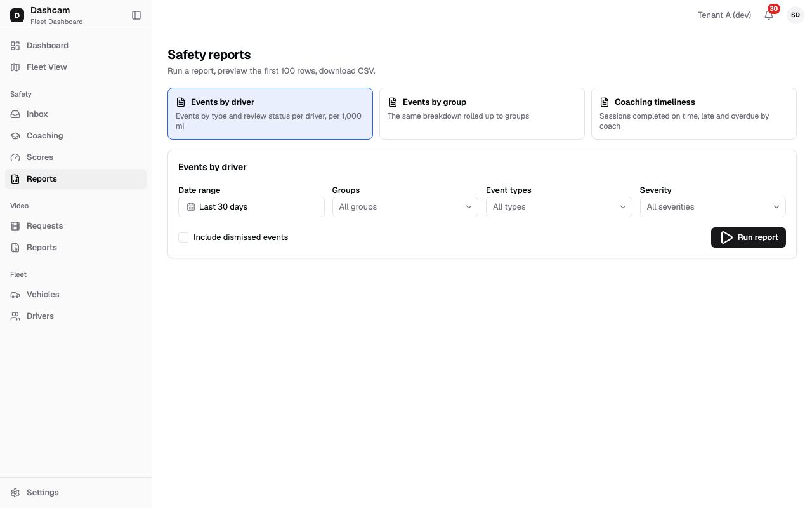Open the Last 30 days date range field

pyautogui.click(x=251, y=207)
